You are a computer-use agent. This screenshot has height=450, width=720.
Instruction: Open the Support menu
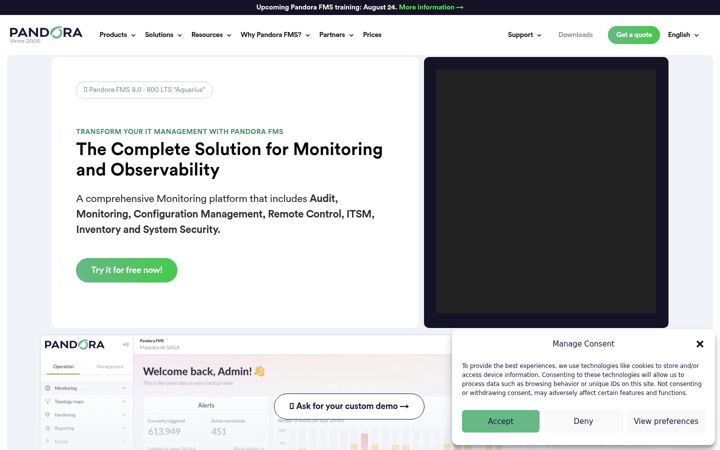tap(524, 35)
